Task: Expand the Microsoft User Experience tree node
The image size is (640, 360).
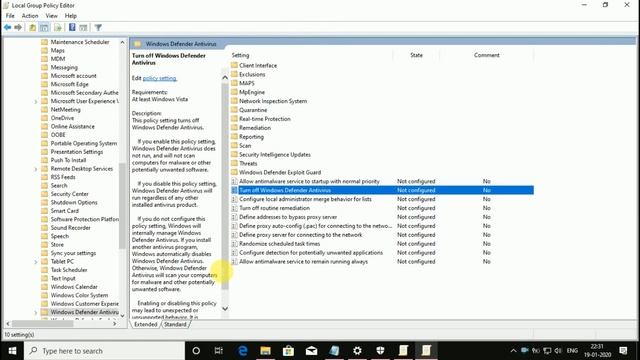Action: pos(36,101)
